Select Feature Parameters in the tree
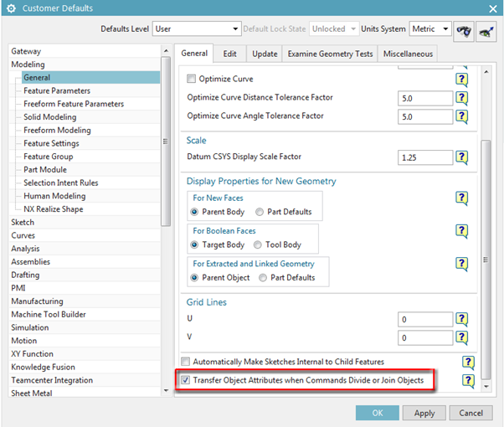Image resolution: width=504 pixels, height=427 pixels. point(57,90)
